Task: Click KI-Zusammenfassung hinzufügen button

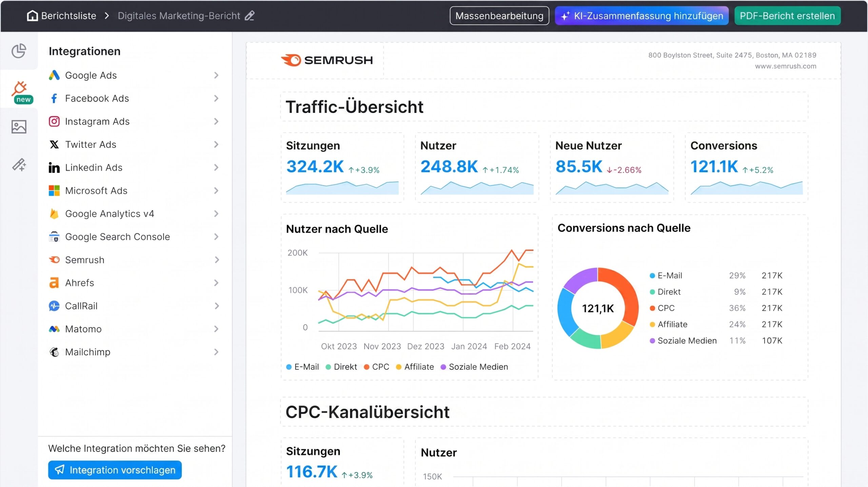Action: (642, 16)
